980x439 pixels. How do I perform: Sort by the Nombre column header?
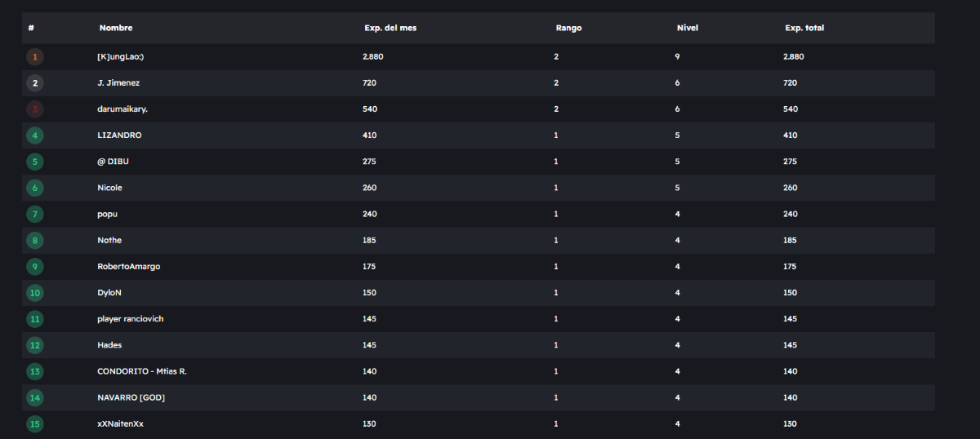tap(116, 28)
